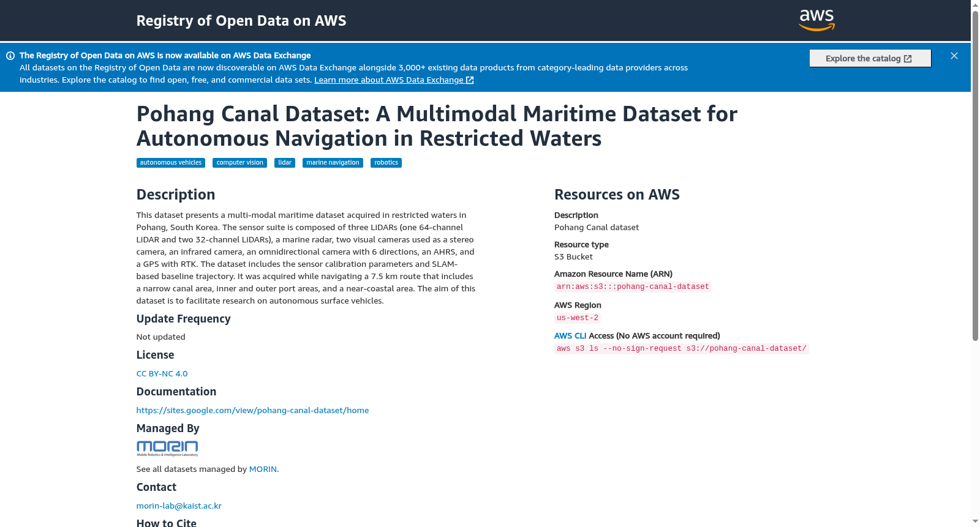Open Learn more about AWS Data Exchange
The width and height of the screenshot is (980, 527).
point(394,80)
